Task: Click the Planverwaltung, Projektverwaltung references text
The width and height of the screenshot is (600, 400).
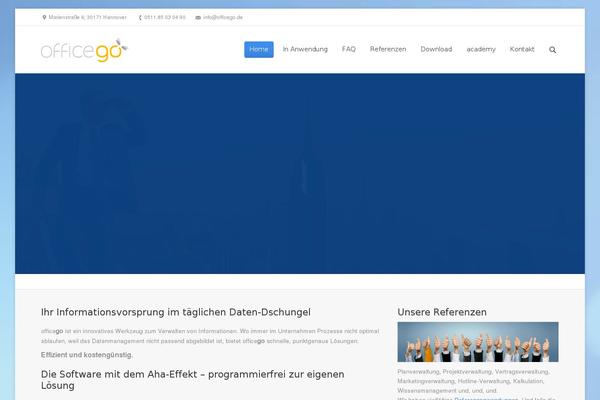Action: [x=474, y=381]
